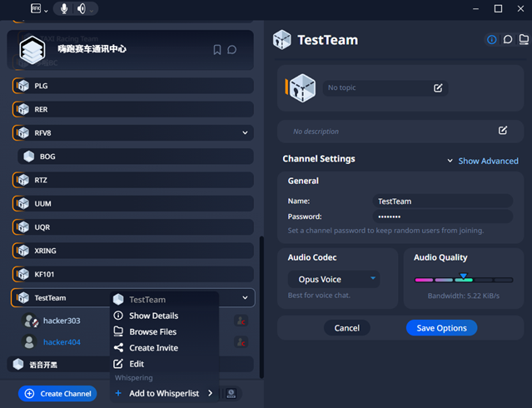The image size is (532, 408).
Task: Edit the channel description with the pencil icon
Action: [x=502, y=131]
